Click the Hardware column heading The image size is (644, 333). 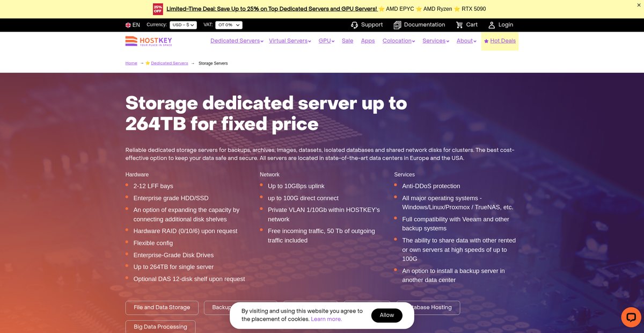[137, 175]
